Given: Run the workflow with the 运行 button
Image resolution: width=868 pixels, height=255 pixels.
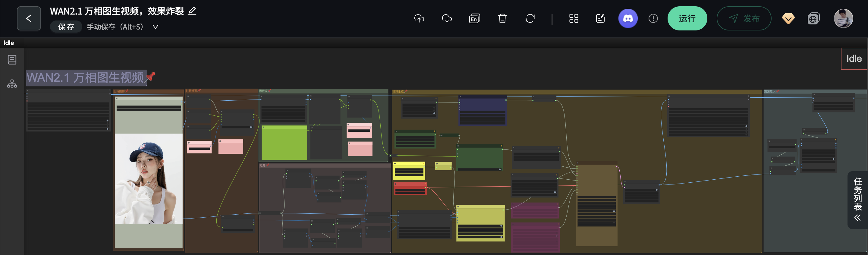Looking at the screenshot, I should tap(687, 18).
